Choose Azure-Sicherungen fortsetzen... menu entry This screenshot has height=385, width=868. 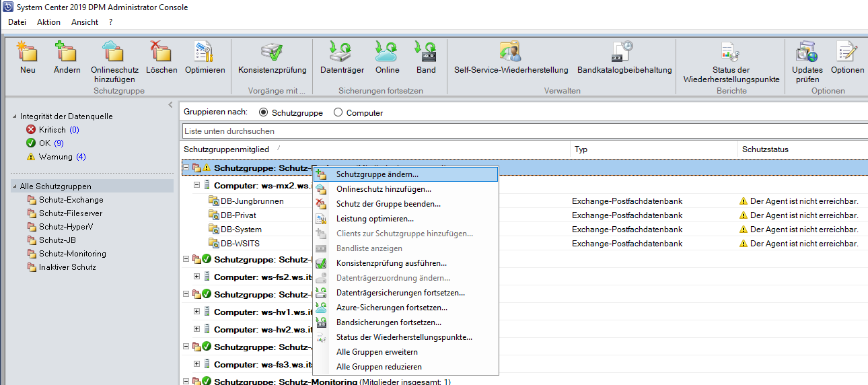406,308
